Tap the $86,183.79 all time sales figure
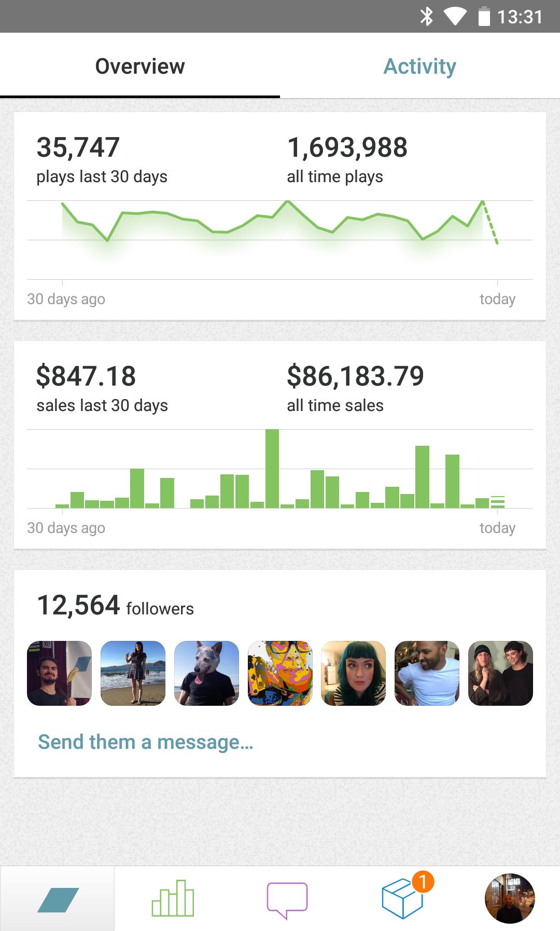The image size is (560, 931). pyautogui.click(x=355, y=376)
